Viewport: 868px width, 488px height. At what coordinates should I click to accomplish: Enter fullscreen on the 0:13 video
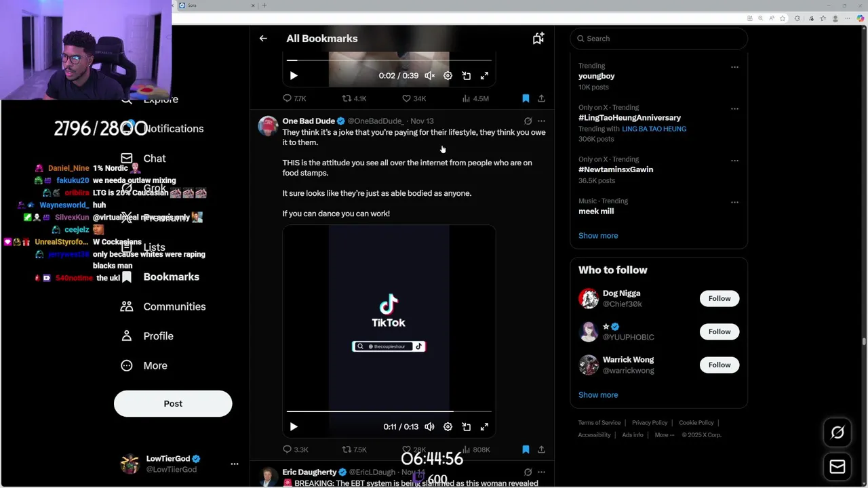click(x=484, y=427)
